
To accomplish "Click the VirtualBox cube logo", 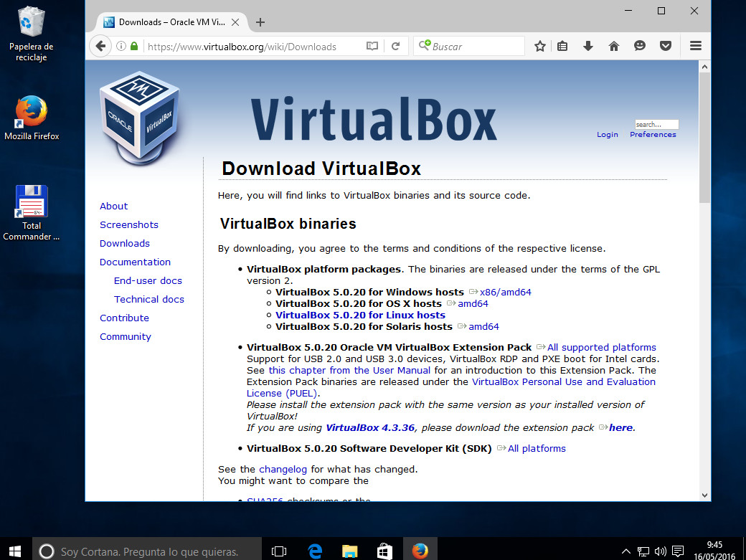I will point(140,118).
